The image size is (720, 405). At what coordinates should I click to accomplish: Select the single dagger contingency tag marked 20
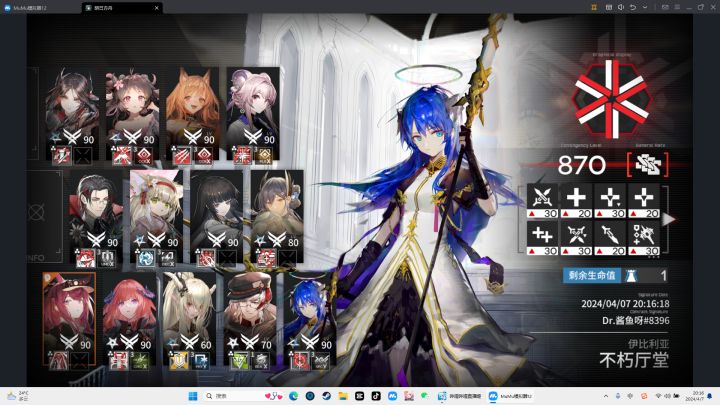610,238
